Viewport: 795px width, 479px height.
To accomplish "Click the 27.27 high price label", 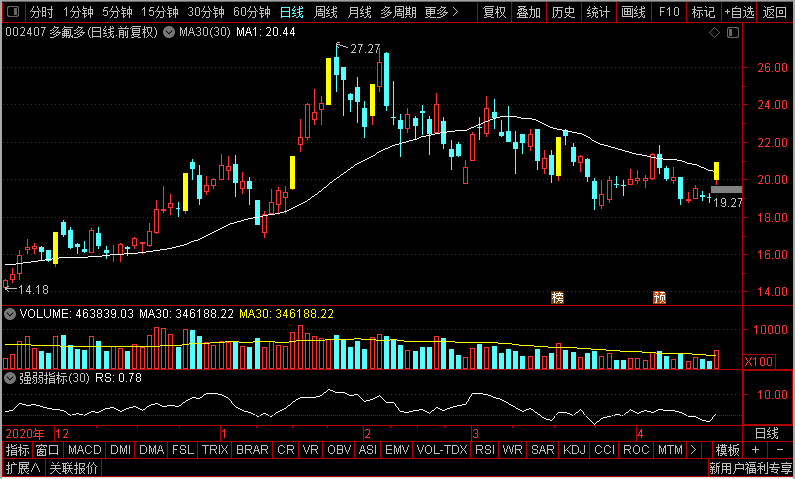I will tap(365, 49).
